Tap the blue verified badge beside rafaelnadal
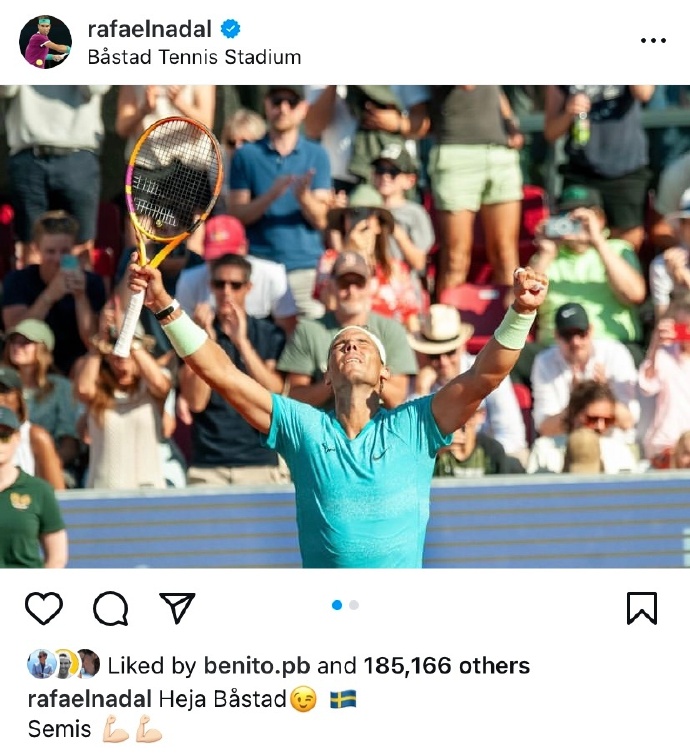 point(230,29)
